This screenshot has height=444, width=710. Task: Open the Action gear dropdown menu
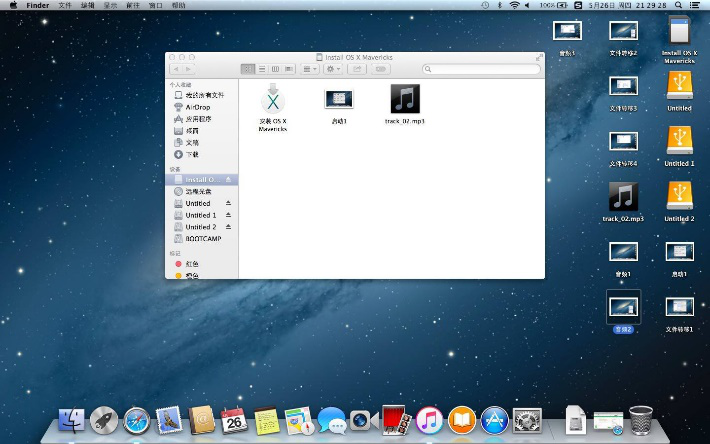click(334, 69)
